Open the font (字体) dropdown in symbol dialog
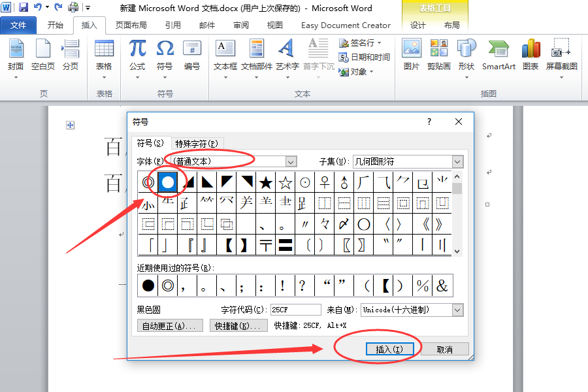 click(x=291, y=161)
